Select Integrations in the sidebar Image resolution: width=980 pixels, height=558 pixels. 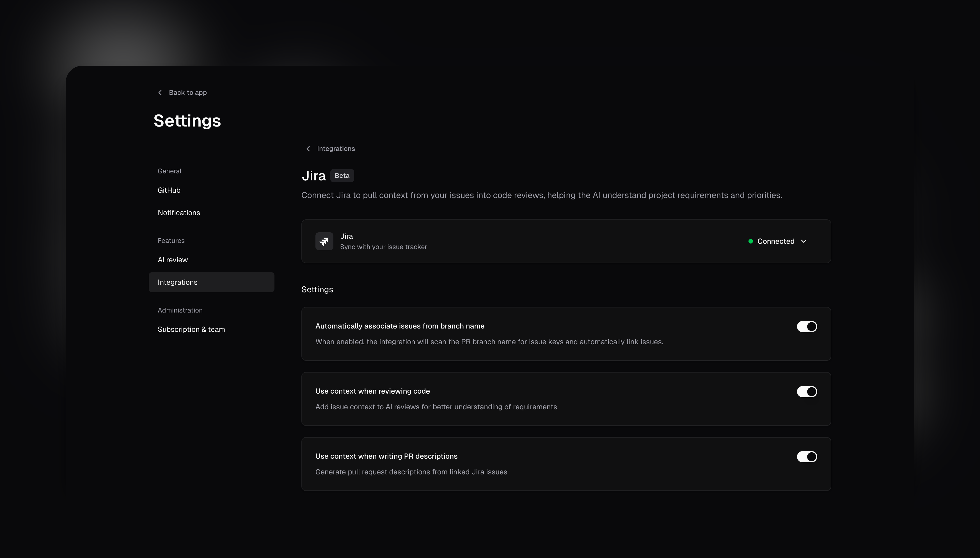pyautogui.click(x=177, y=282)
